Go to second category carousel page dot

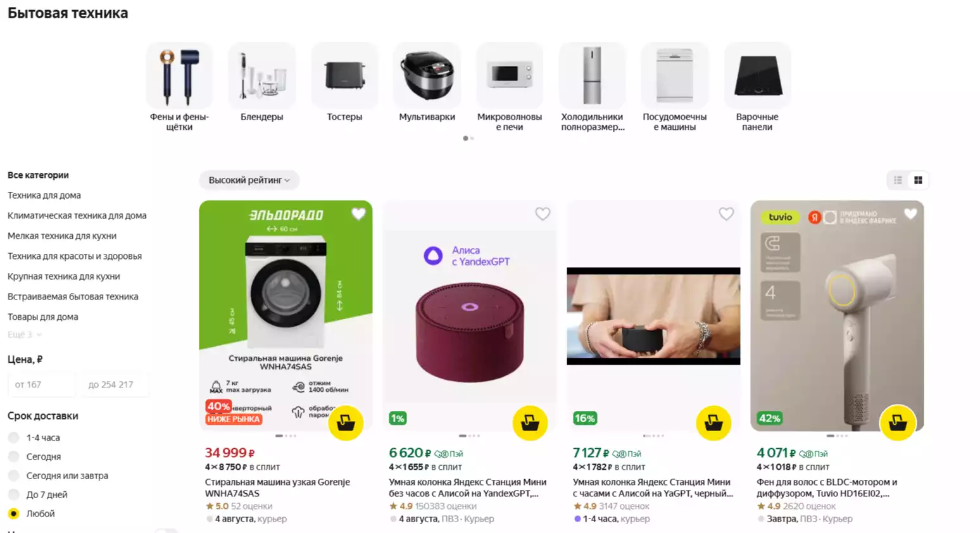(472, 138)
